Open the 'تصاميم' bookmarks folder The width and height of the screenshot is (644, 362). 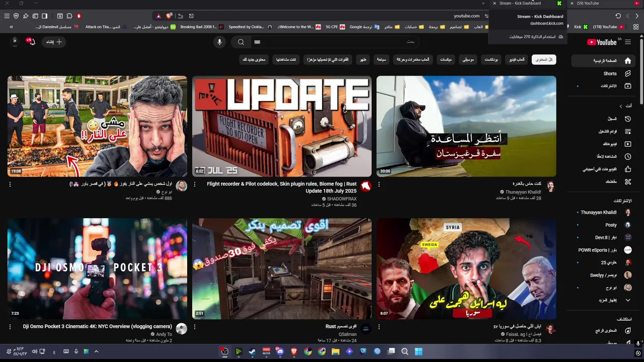(459, 27)
